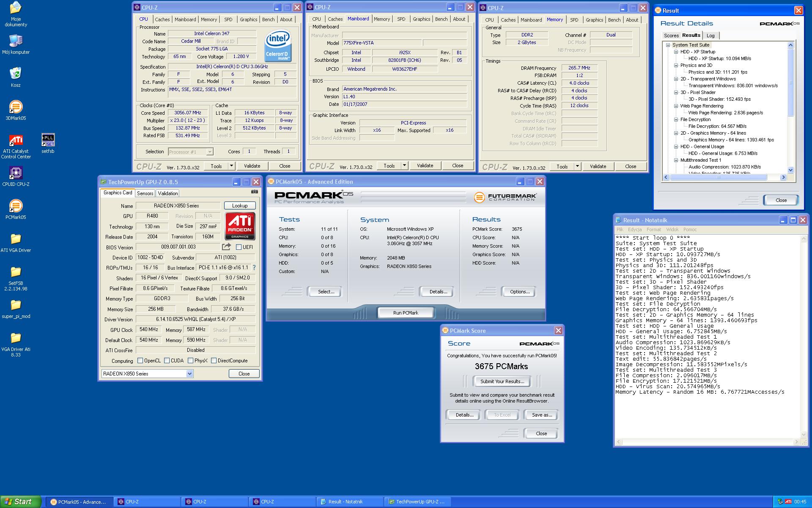Launch PCMark05 desktop shortcut
Screen dimensions: 812x508
pos(16,209)
